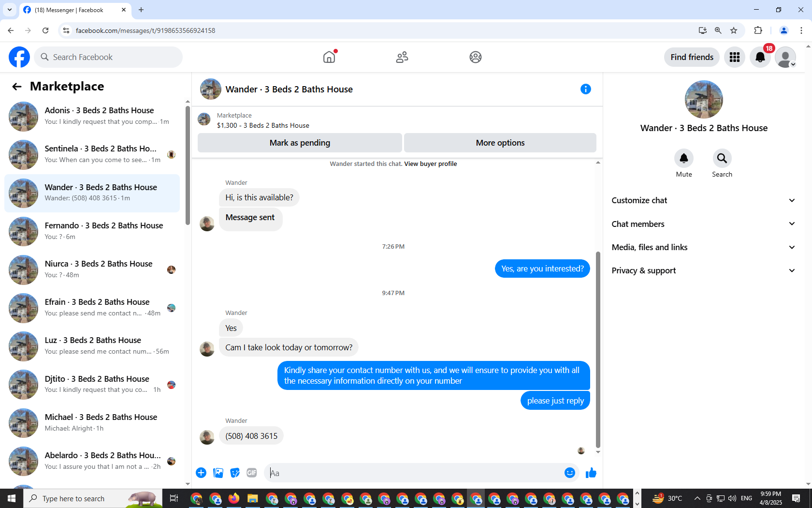The image size is (812, 508).
Task: Mark listing as pending
Action: coord(300,143)
